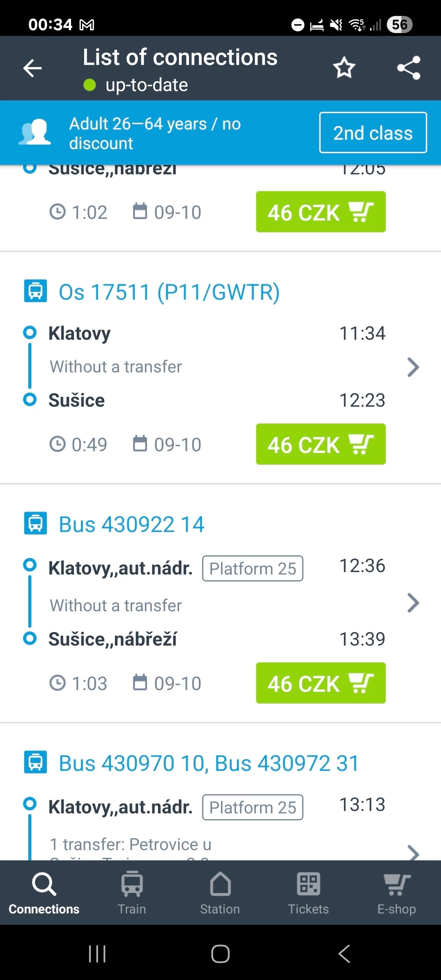Expand the 13:13 transfer connection details
Viewport: 441px width, 980px height.
[413, 851]
